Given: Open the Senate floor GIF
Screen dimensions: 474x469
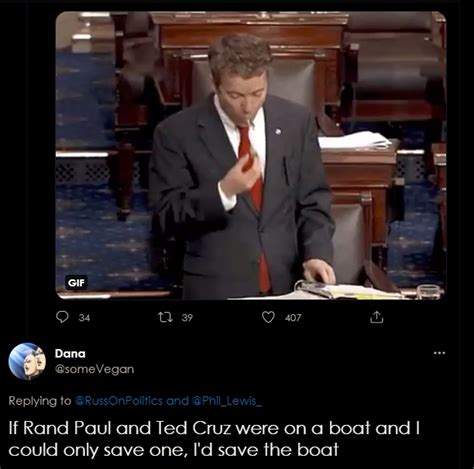Looking at the screenshot, I should tap(251, 155).
